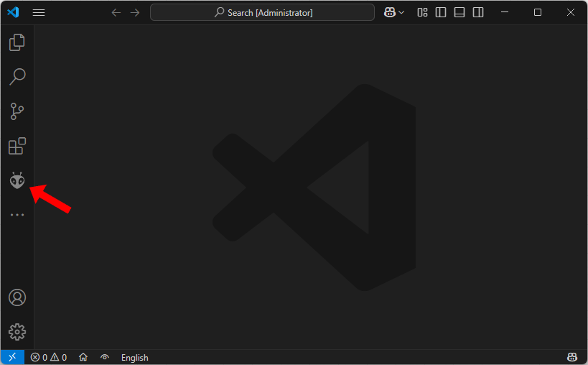Open PlatformIO Home via house icon

click(x=83, y=357)
